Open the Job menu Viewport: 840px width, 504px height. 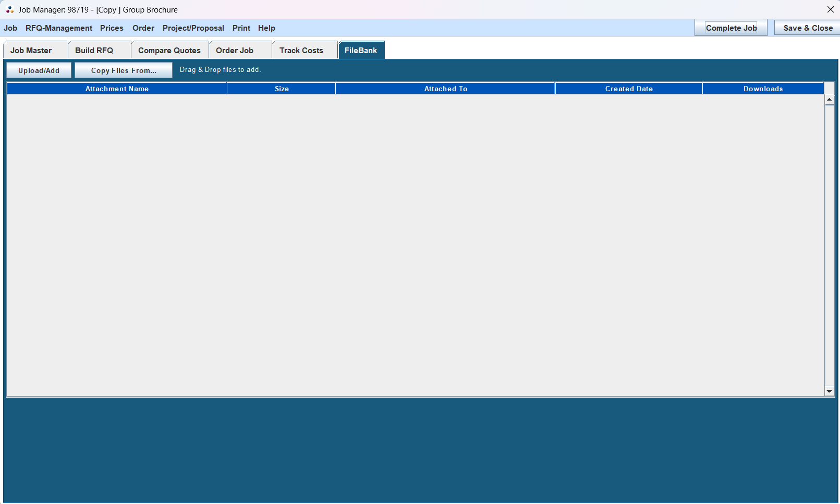(x=10, y=28)
